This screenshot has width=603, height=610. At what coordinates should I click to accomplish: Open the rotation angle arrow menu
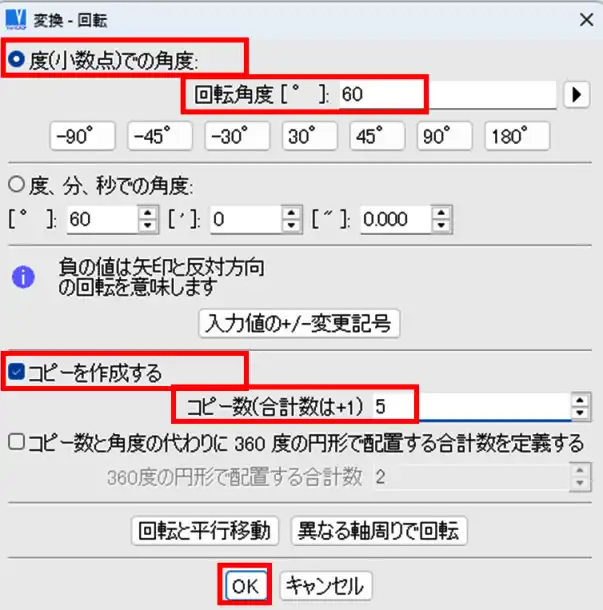click(x=577, y=95)
